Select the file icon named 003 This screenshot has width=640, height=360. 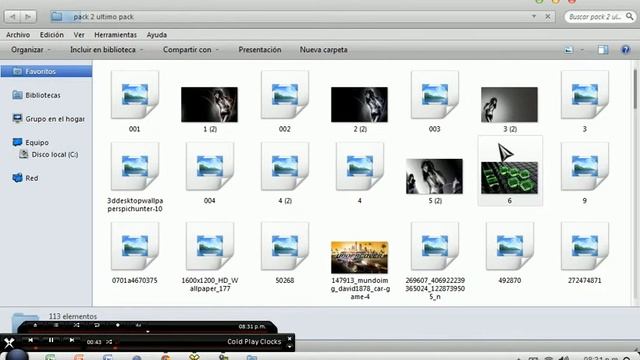click(435, 96)
